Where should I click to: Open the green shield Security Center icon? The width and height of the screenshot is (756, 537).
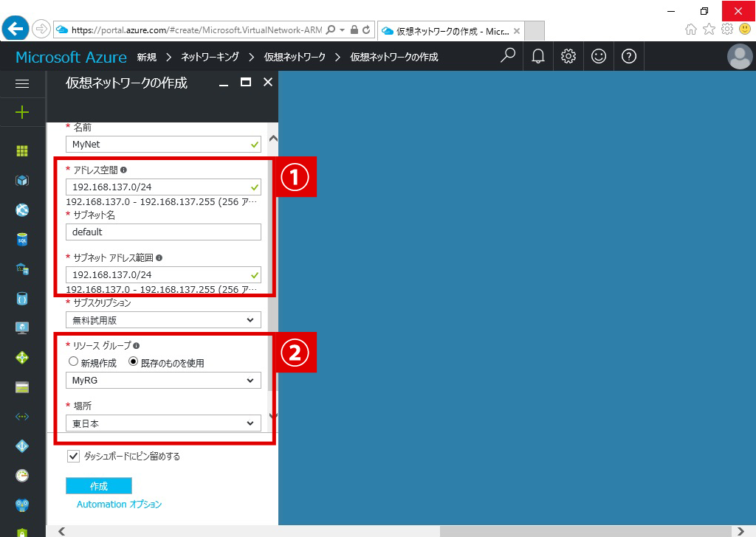pos(22,532)
